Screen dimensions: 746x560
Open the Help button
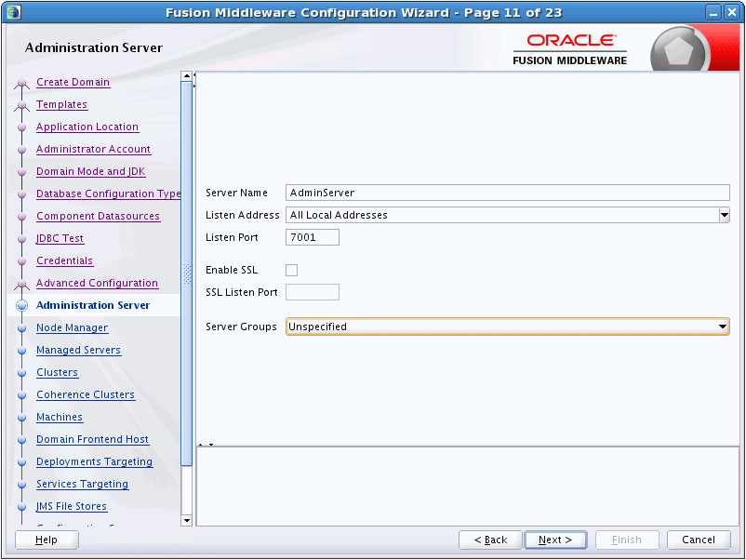click(x=47, y=540)
